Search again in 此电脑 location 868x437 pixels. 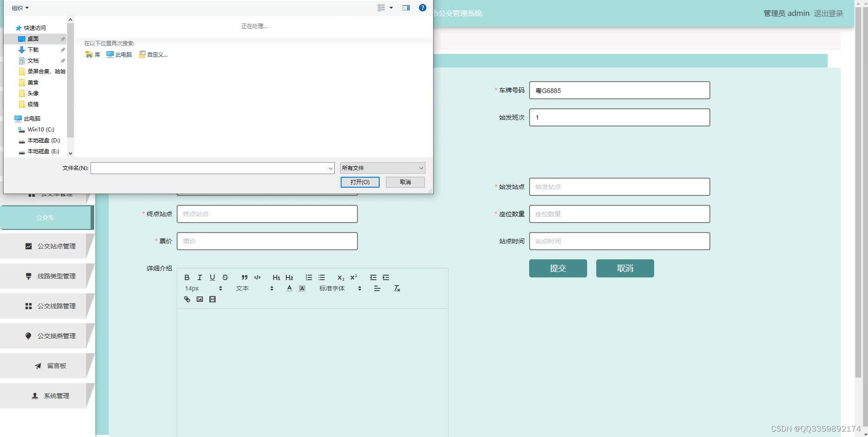(119, 54)
